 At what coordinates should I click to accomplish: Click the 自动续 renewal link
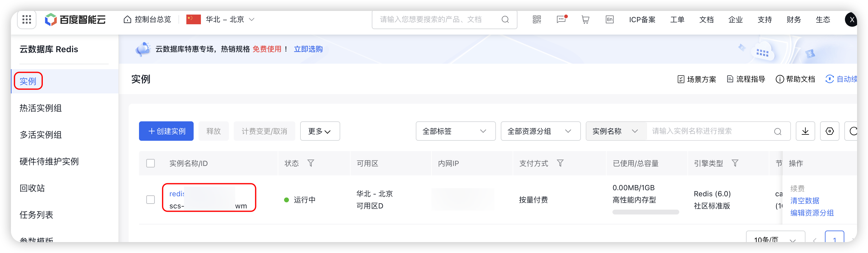[841, 79]
